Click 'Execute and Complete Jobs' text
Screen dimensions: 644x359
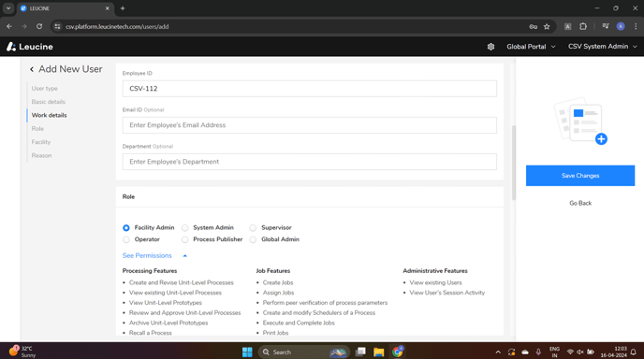(x=299, y=323)
